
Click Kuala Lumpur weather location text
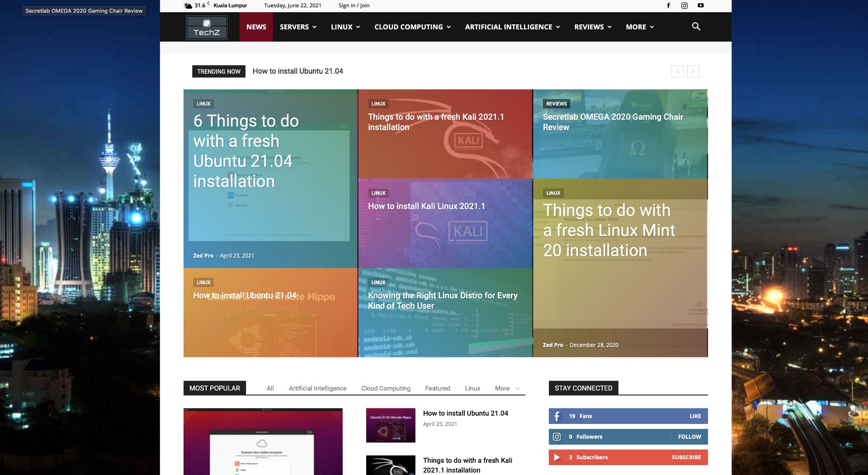230,5
